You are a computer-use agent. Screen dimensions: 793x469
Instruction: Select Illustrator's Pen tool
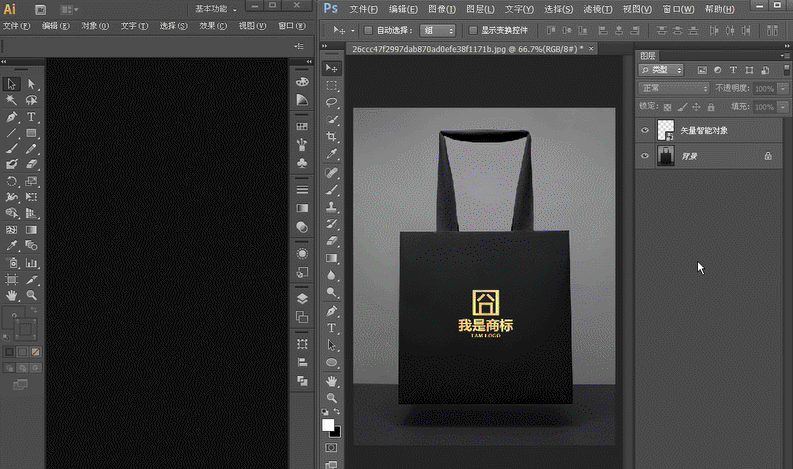pos(11,117)
